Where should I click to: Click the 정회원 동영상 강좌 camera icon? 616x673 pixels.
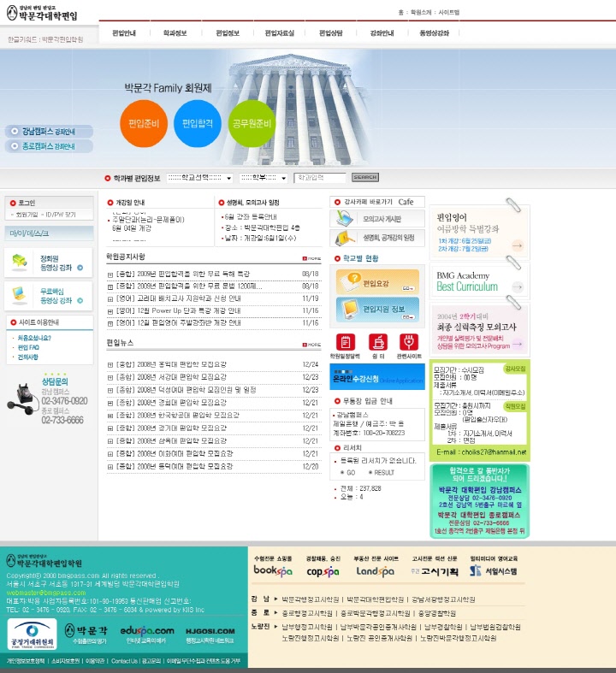pos(20,261)
